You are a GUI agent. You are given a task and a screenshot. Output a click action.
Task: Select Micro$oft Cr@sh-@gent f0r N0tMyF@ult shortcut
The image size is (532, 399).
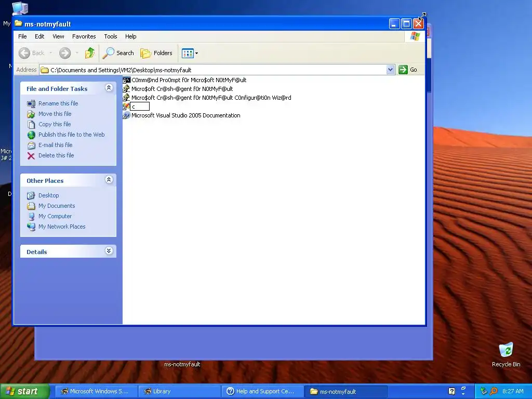coord(182,89)
